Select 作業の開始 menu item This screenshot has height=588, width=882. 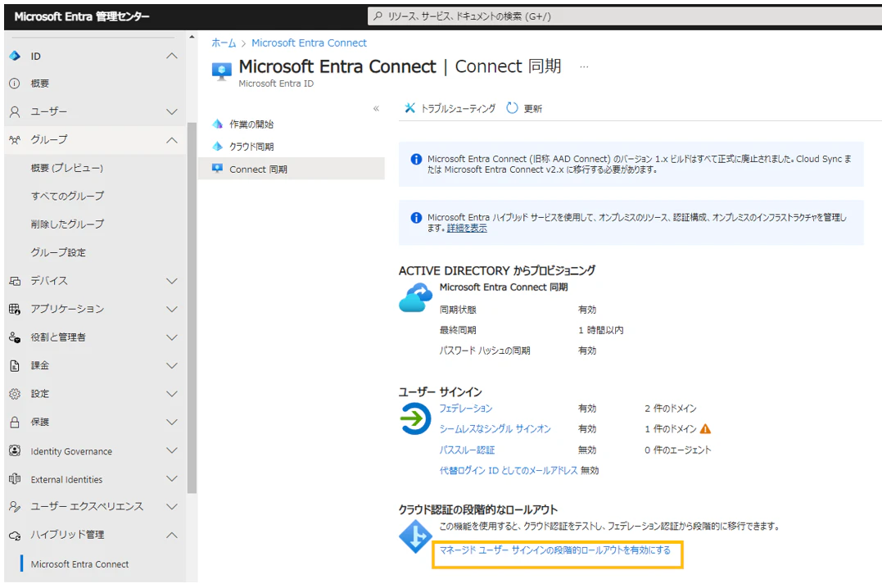pyautogui.click(x=251, y=124)
